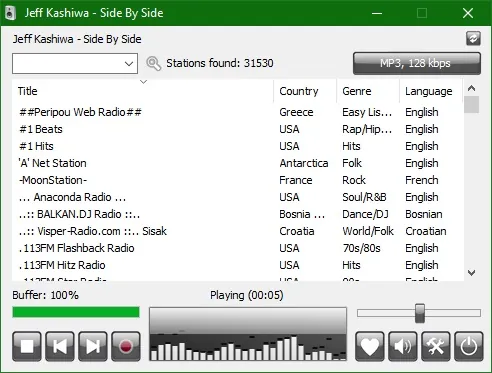492x373 pixels.
Task: Stop playback with the stop button
Action: coord(27,346)
